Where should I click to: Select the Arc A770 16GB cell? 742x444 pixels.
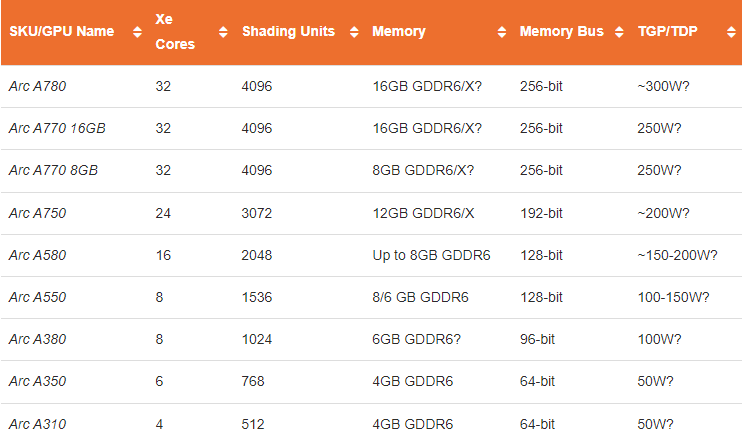pyautogui.click(x=57, y=128)
